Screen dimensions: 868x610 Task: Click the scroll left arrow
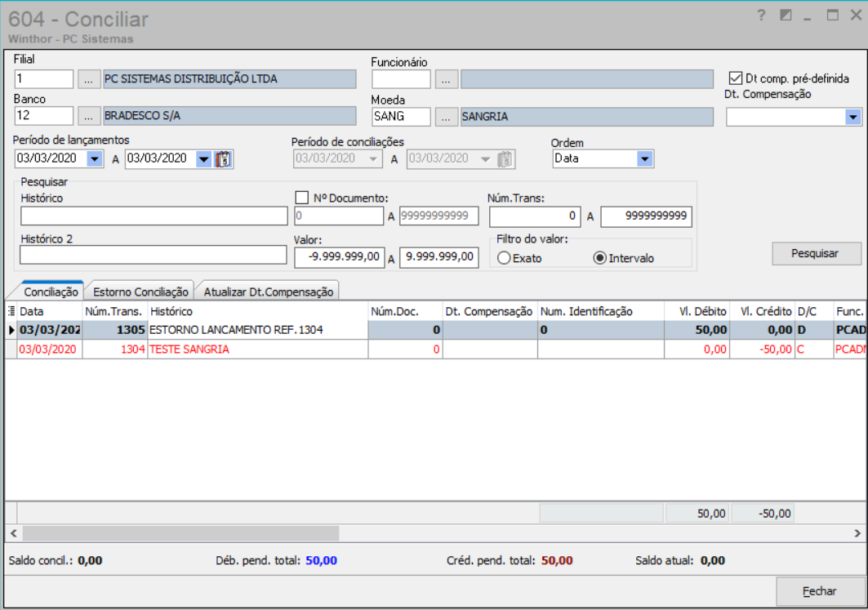[13, 533]
